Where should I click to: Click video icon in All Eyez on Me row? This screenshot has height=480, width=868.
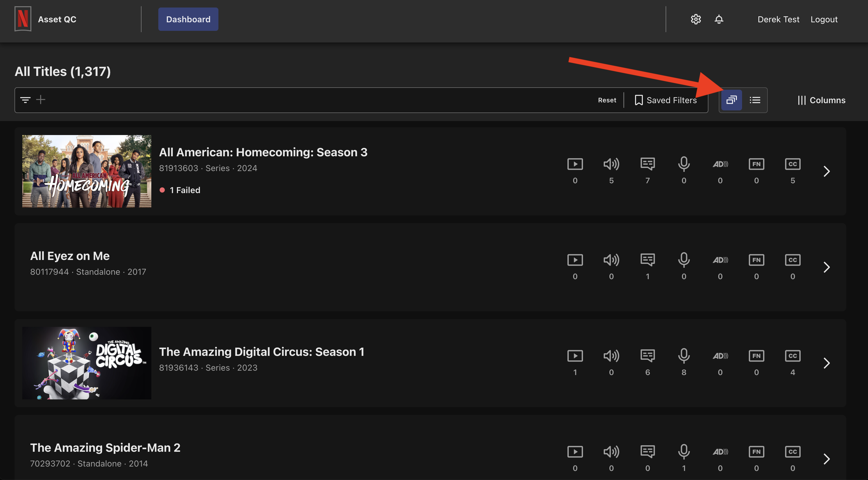(x=575, y=260)
